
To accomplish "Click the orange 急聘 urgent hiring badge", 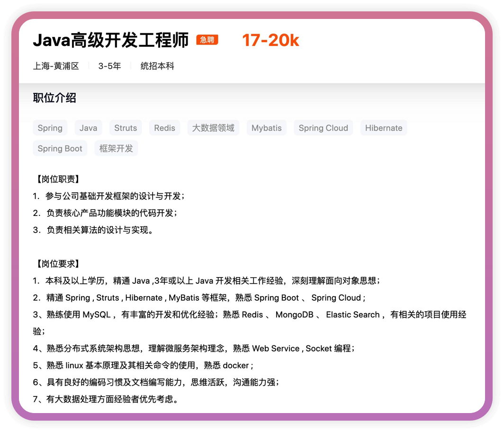I will [x=207, y=40].
